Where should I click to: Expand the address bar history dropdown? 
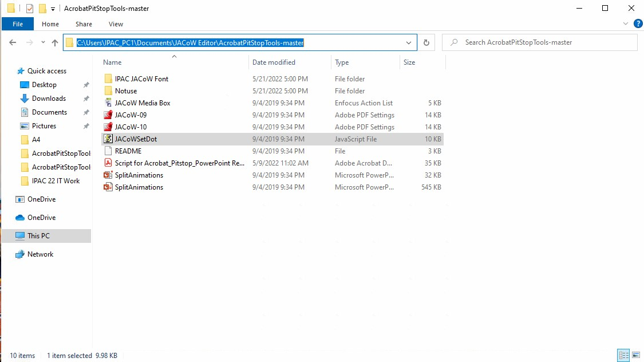409,42
